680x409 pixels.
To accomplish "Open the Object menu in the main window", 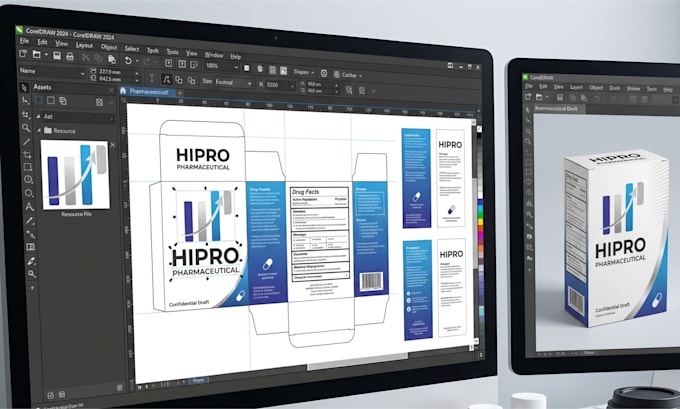I will pos(108,47).
